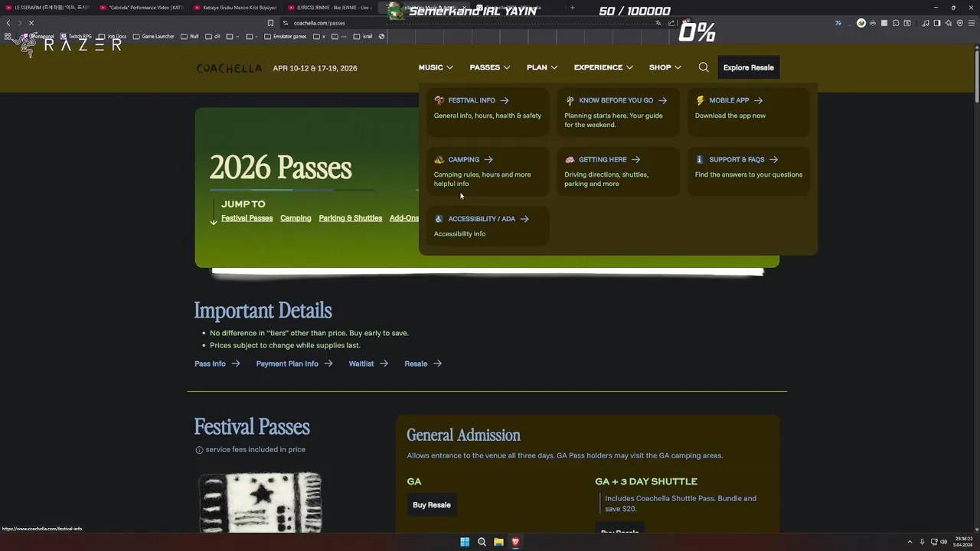The height and width of the screenshot is (551, 980).
Task: Stop page loading with X button
Action: coord(31,23)
